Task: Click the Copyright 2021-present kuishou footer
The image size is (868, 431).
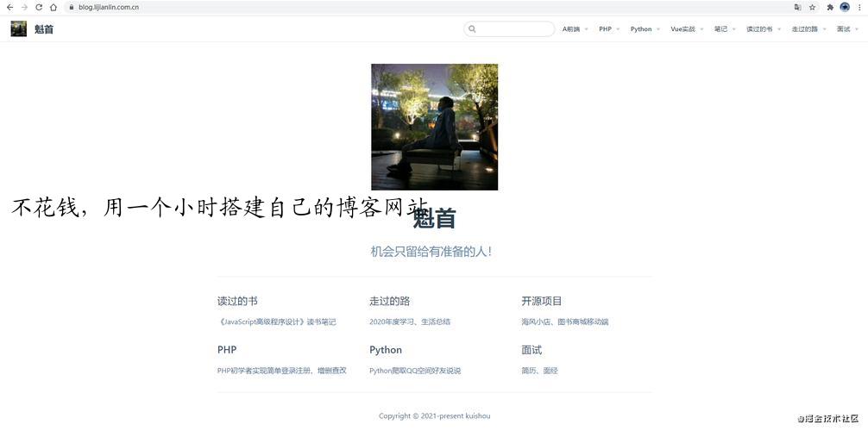Action: tap(435, 416)
